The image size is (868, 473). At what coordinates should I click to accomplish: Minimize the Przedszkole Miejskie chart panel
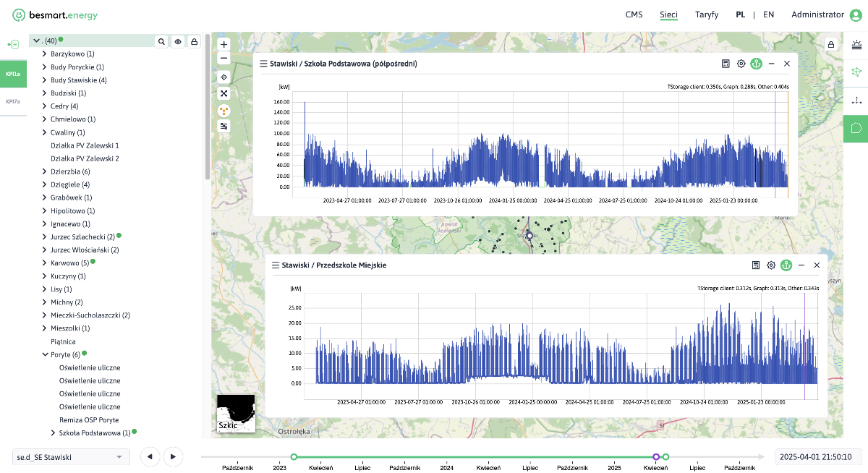tap(801, 265)
